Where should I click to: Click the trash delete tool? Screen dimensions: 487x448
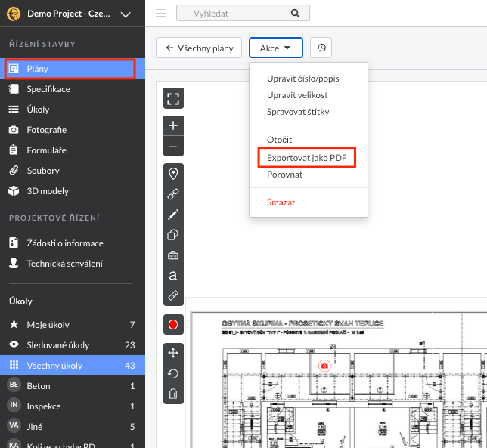[x=173, y=394]
